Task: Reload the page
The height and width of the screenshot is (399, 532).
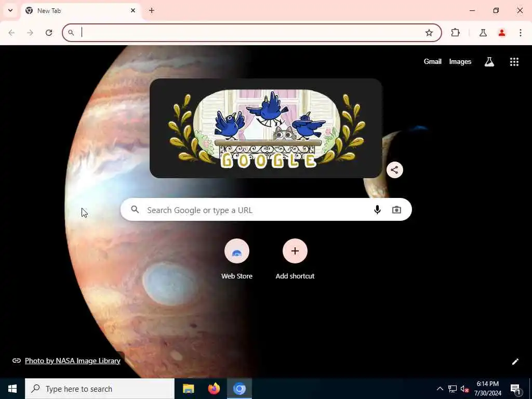Action: (49, 33)
